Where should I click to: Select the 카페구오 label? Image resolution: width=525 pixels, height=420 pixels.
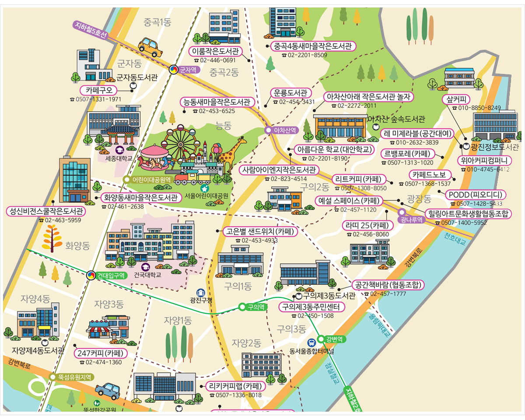pyautogui.click(x=99, y=90)
